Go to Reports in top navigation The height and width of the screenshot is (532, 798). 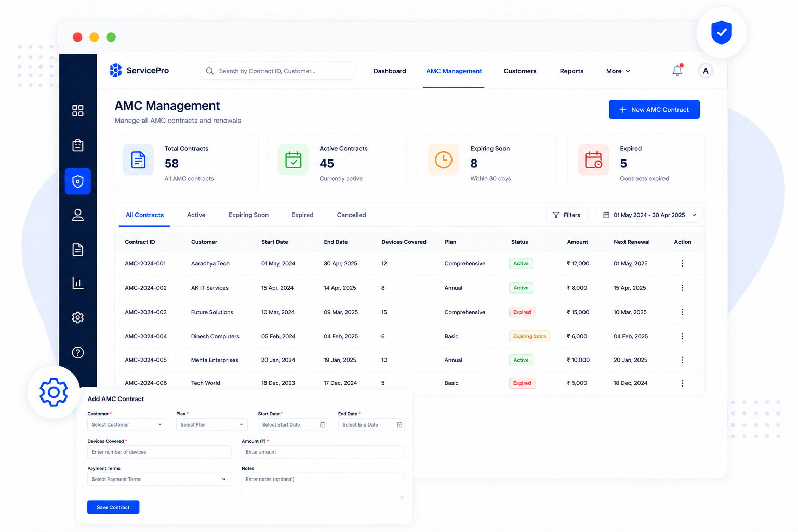point(571,71)
